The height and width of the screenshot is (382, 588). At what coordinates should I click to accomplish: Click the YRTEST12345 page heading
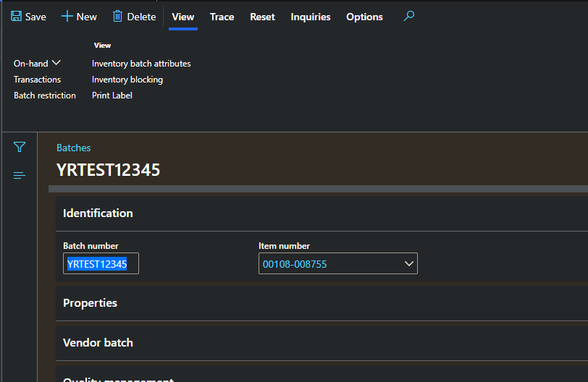tap(108, 170)
